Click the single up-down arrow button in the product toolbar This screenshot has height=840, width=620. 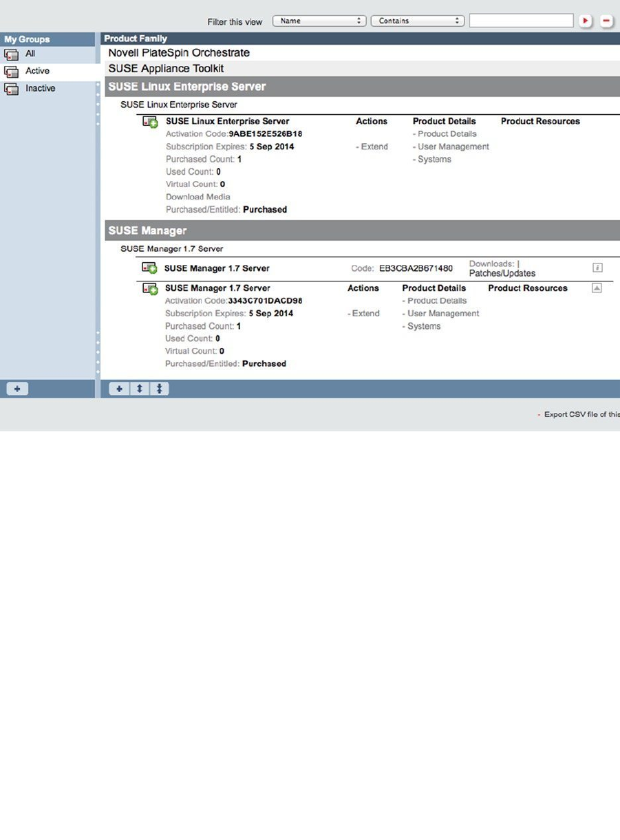(139, 389)
